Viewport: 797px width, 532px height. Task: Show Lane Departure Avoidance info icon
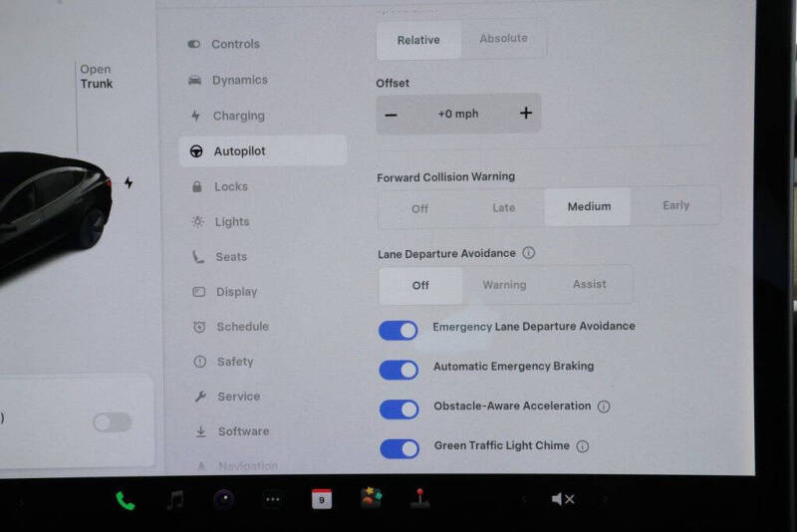point(529,252)
